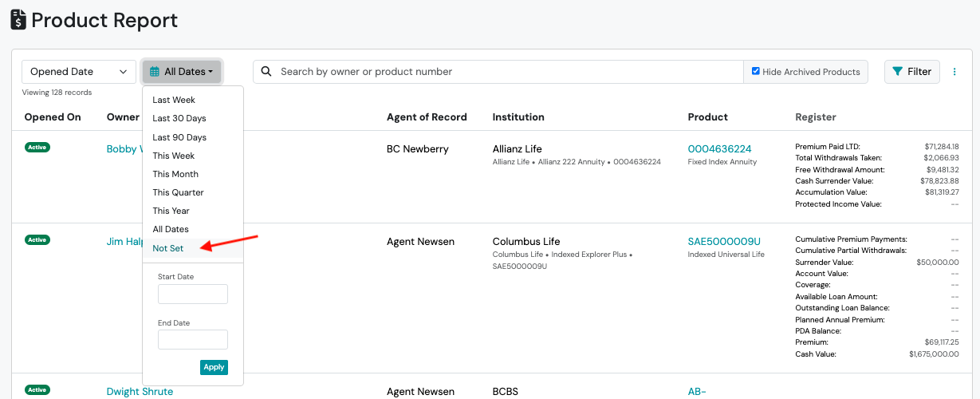Click Cash Value $1,675,000.00
The width and height of the screenshot is (980, 399).
pyautogui.click(x=934, y=354)
